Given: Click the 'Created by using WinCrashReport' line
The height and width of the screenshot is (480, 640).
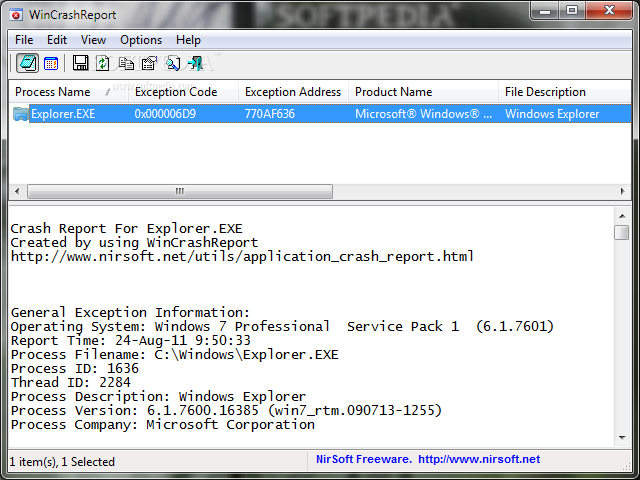Looking at the screenshot, I should pos(134,242).
